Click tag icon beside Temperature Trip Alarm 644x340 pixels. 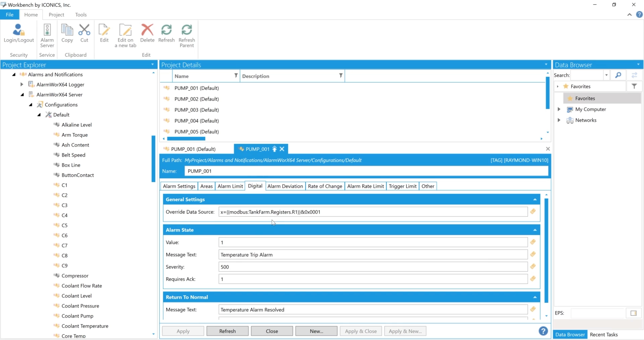pyautogui.click(x=533, y=254)
